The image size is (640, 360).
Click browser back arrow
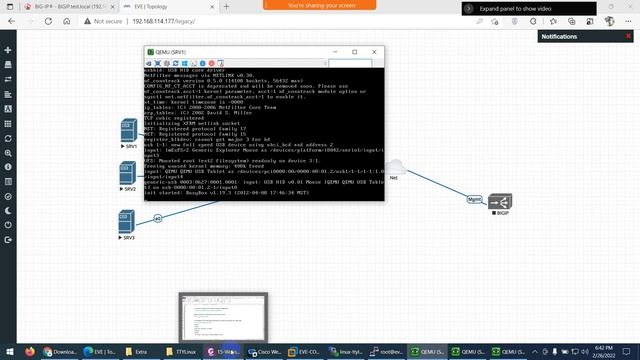point(11,21)
